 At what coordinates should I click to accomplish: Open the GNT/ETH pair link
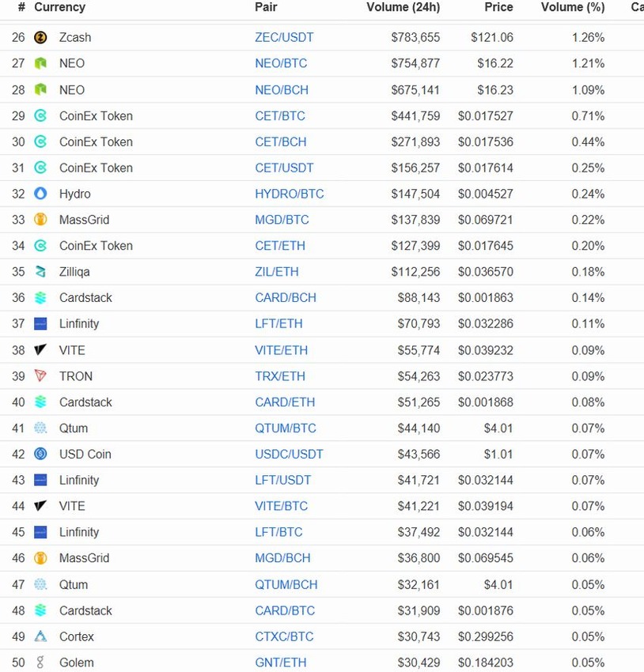280,663
